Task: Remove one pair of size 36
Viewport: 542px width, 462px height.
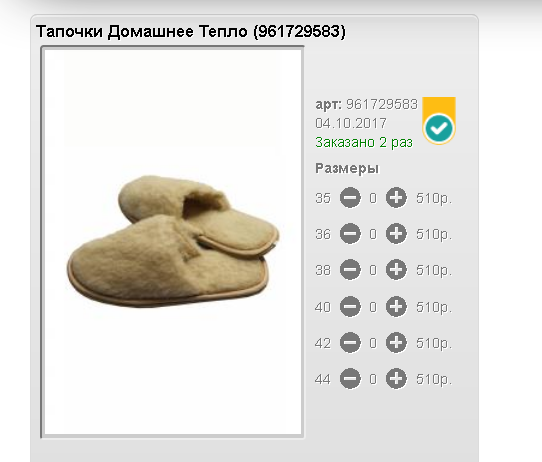Action: (x=350, y=234)
